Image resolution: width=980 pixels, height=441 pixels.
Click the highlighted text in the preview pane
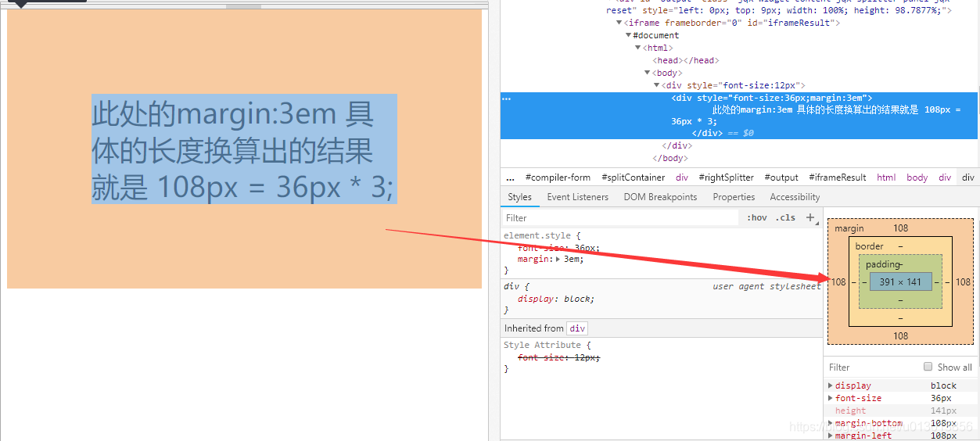(x=244, y=149)
